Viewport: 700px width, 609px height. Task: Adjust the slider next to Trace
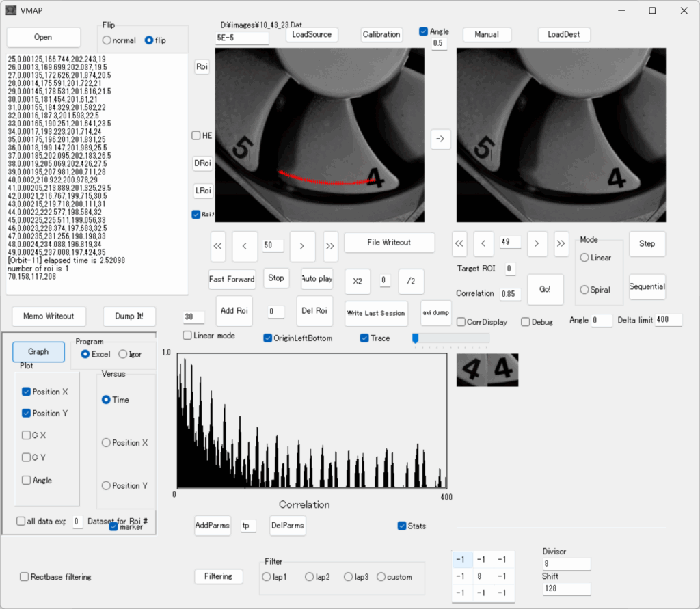(x=416, y=338)
